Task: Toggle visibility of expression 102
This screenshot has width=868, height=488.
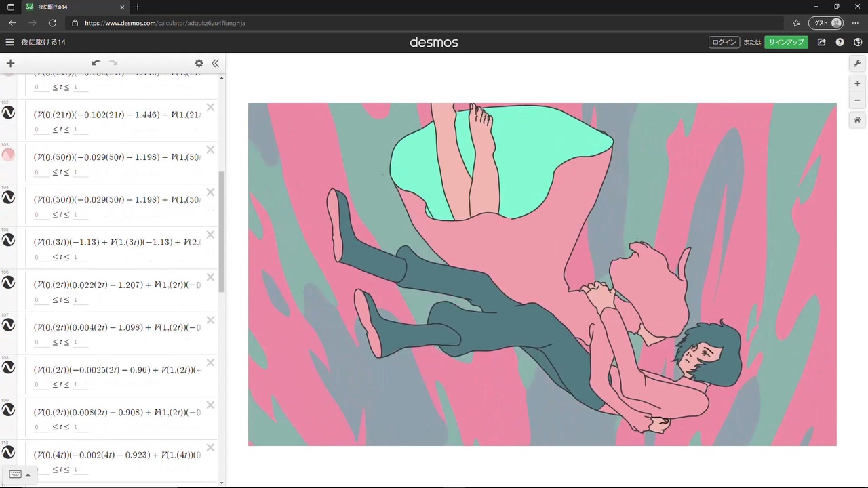Action: (x=8, y=113)
